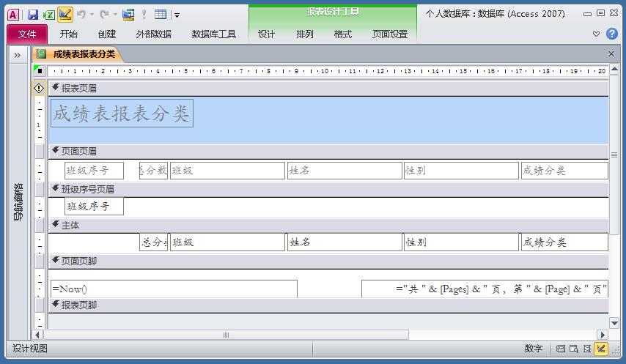Viewport: 626px width, 364px height.
Task: Open the Redo history dropdown arrow
Action: [115, 15]
